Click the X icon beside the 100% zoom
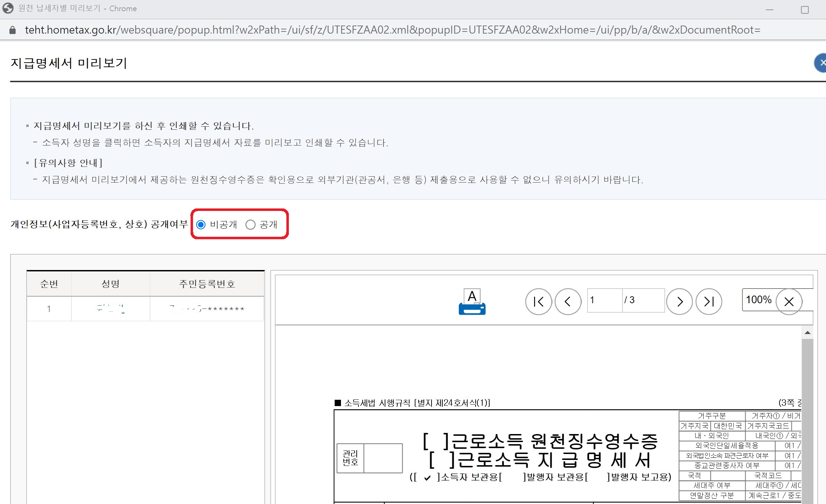826x504 pixels. pyautogui.click(x=789, y=301)
